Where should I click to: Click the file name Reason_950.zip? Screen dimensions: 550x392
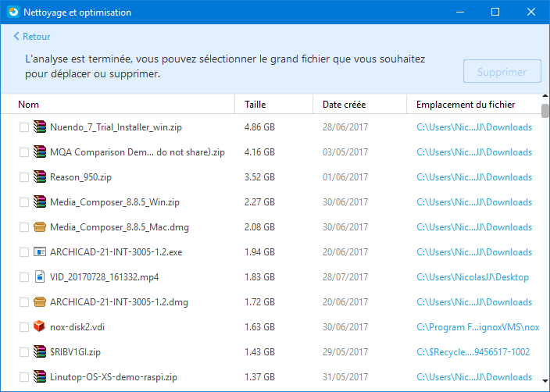(x=80, y=177)
